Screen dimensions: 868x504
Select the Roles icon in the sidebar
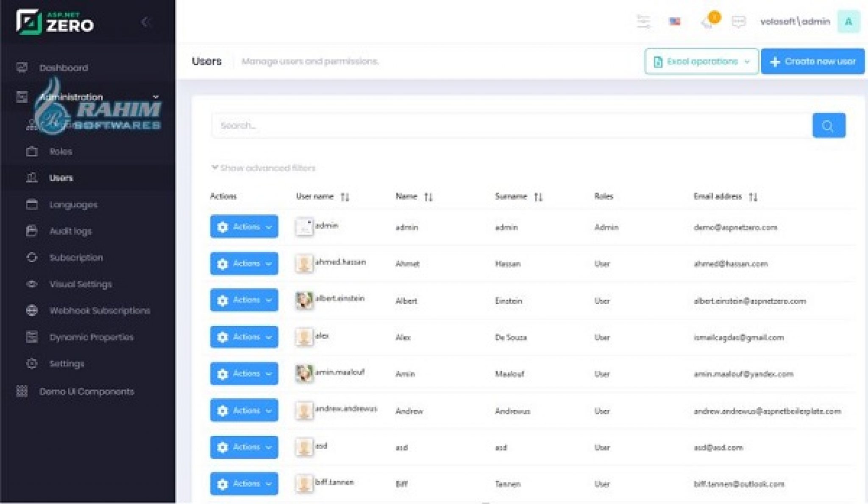coord(31,151)
